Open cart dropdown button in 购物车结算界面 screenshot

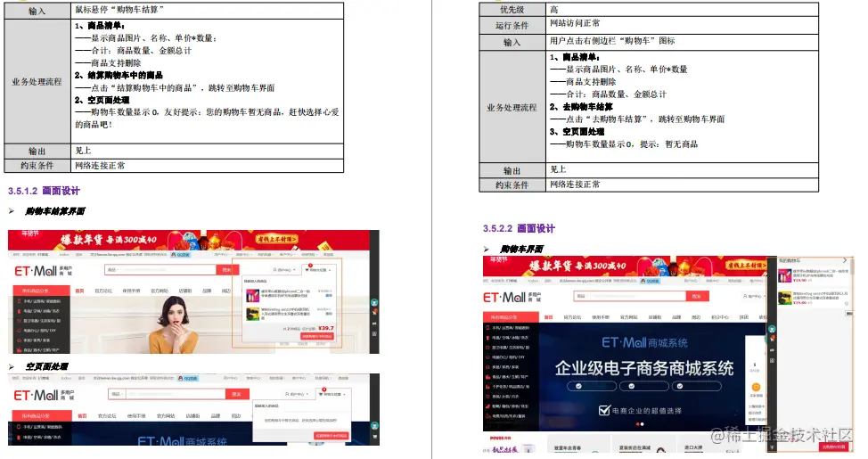[x=320, y=270]
